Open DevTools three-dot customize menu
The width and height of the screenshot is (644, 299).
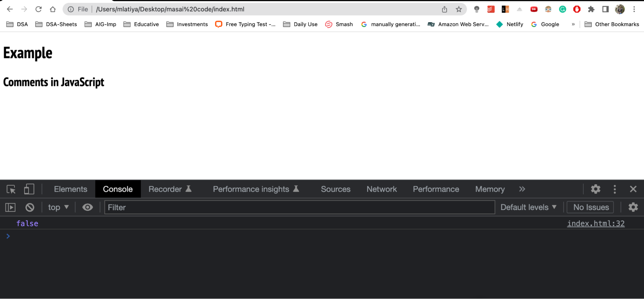(614, 189)
